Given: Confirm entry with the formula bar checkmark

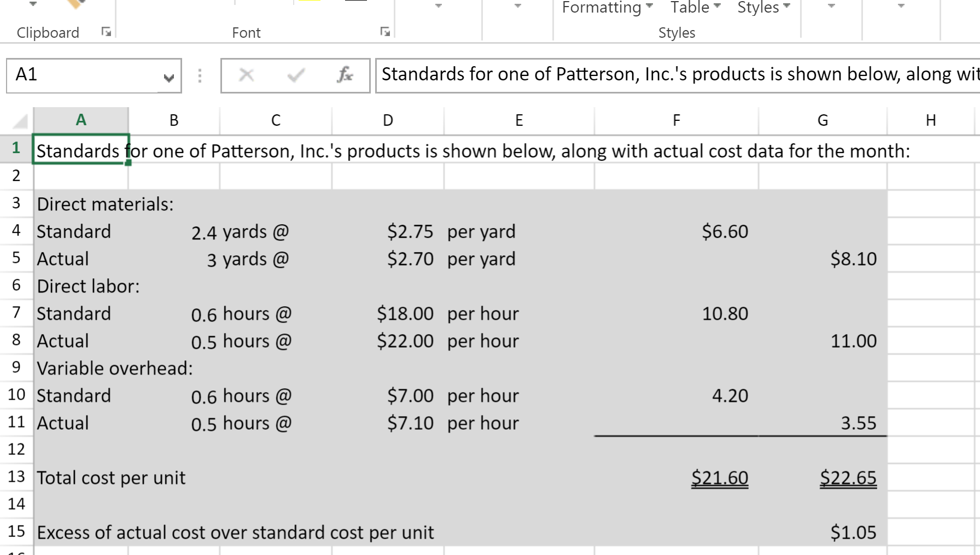Looking at the screenshot, I should 295,75.
